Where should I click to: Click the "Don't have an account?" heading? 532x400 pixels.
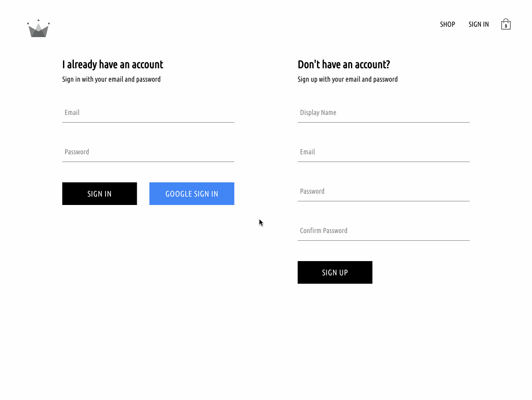click(x=344, y=64)
